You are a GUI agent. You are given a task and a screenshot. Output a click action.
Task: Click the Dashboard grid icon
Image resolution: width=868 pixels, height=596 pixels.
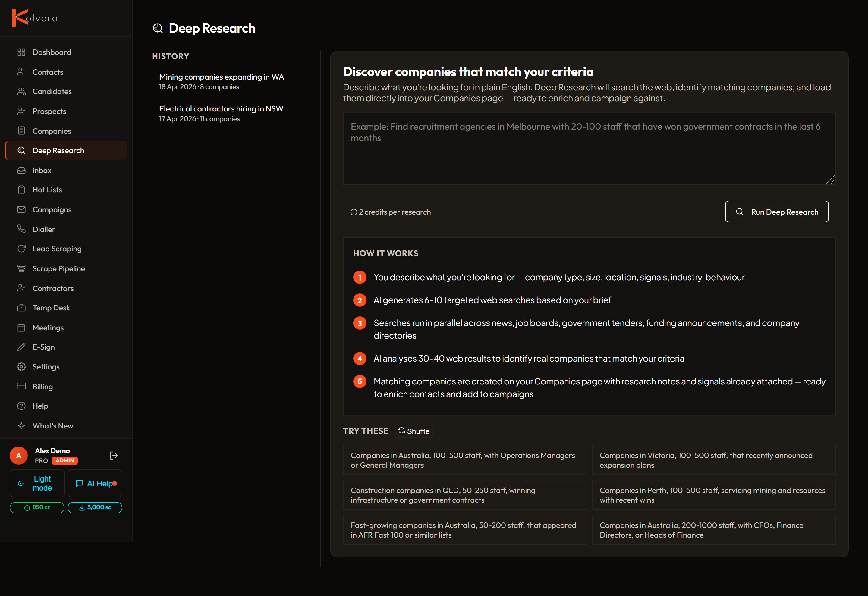[x=21, y=52]
